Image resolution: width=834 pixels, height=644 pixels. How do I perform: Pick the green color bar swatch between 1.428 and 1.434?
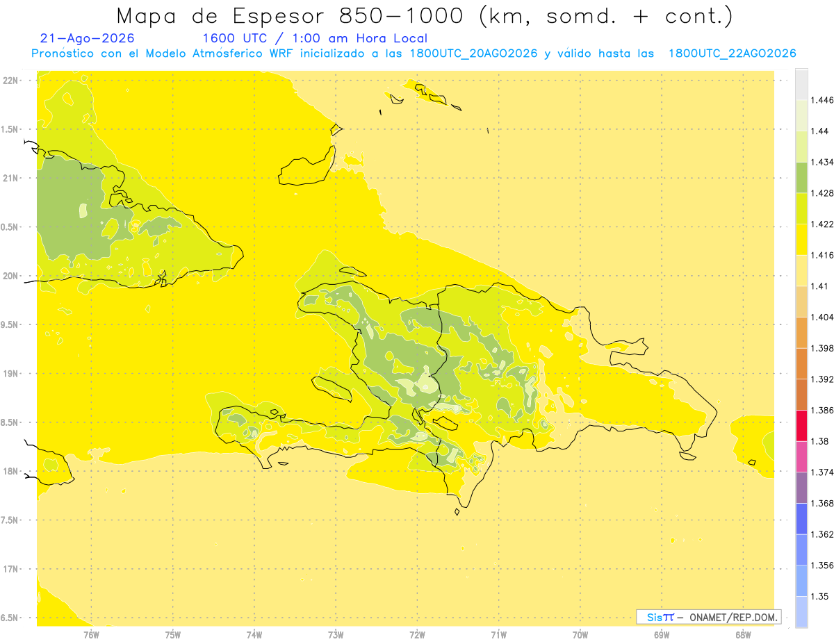801,177
